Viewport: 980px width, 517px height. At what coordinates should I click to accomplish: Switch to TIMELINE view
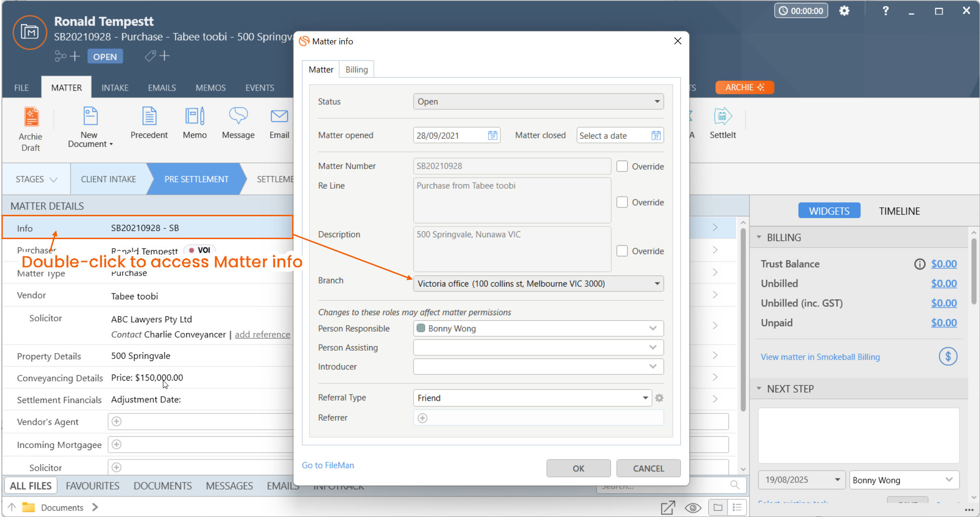point(899,211)
